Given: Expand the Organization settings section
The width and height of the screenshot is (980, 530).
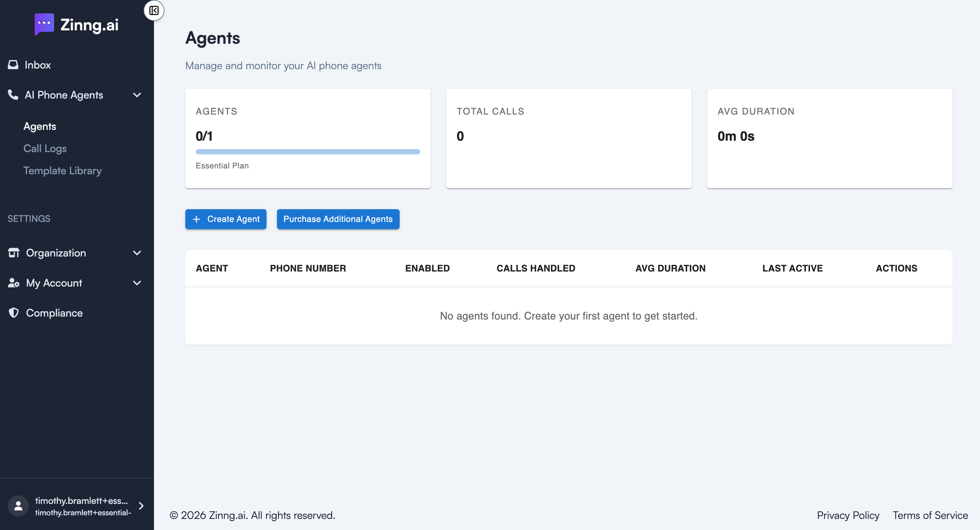Looking at the screenshot, I should (137, 253).
